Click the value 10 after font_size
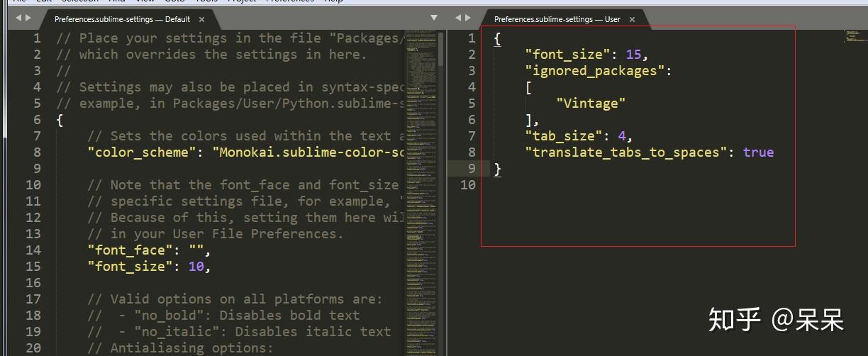 coord(196,267)
